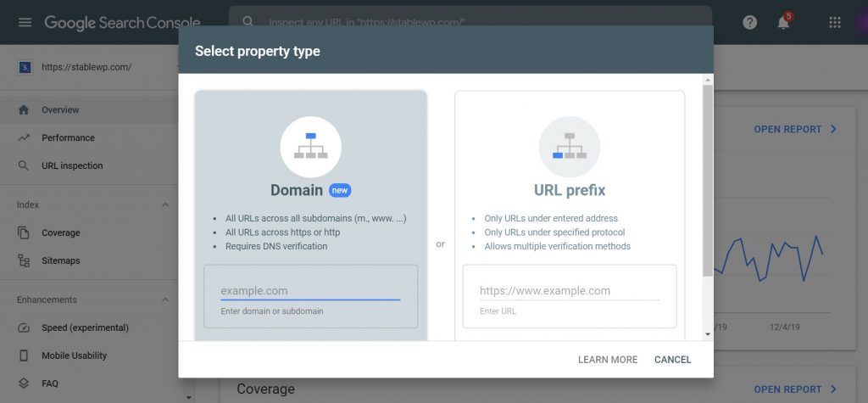Click the FAQ layers icon
This screenshot has width=868, height=403.
click(x=23, y=383)
